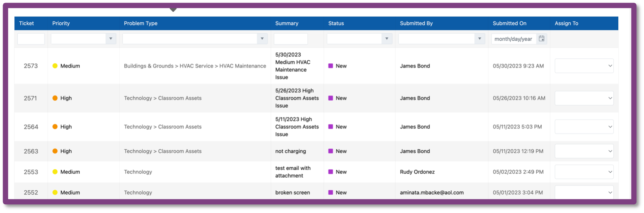The image size is (644, 213).
Task: Open the Assign To dropdown for ticket 2573
Action: (x=584, y=66)
